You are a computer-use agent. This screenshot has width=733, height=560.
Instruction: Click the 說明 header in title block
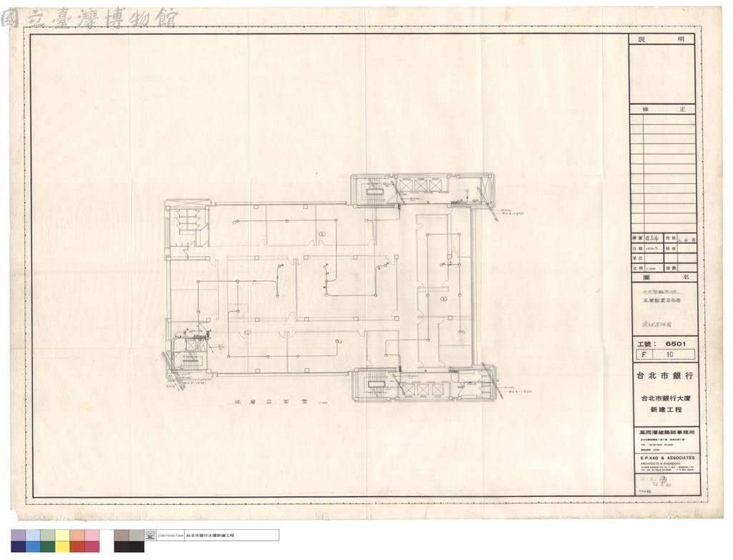click(x=662, y=40)
